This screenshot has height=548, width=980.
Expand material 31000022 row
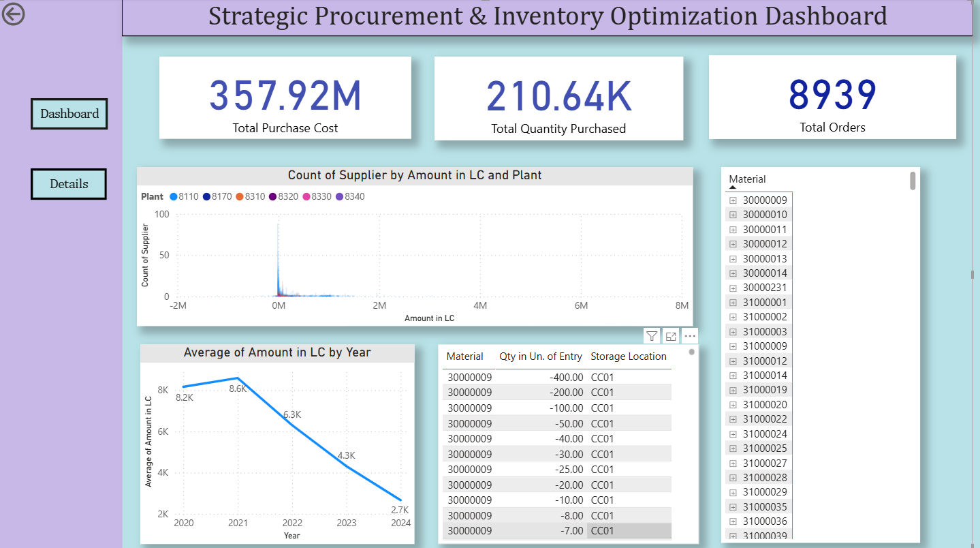pyautogui.click(x=733, y=419)
